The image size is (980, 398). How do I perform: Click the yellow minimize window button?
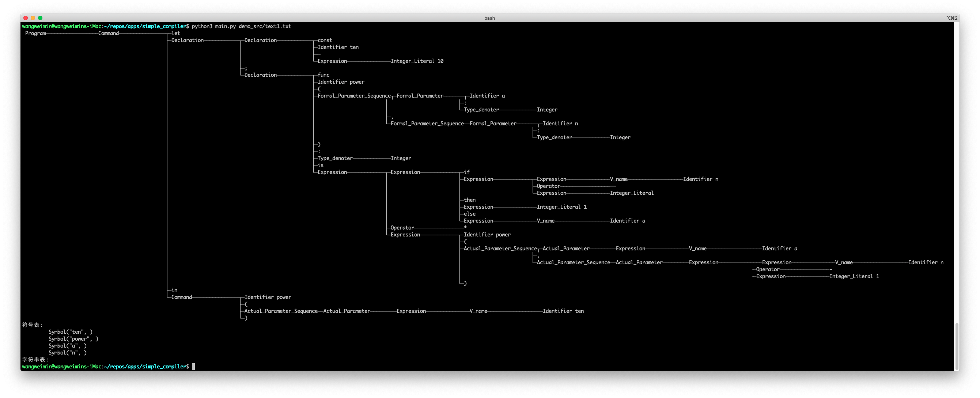[x=33, y=18]
